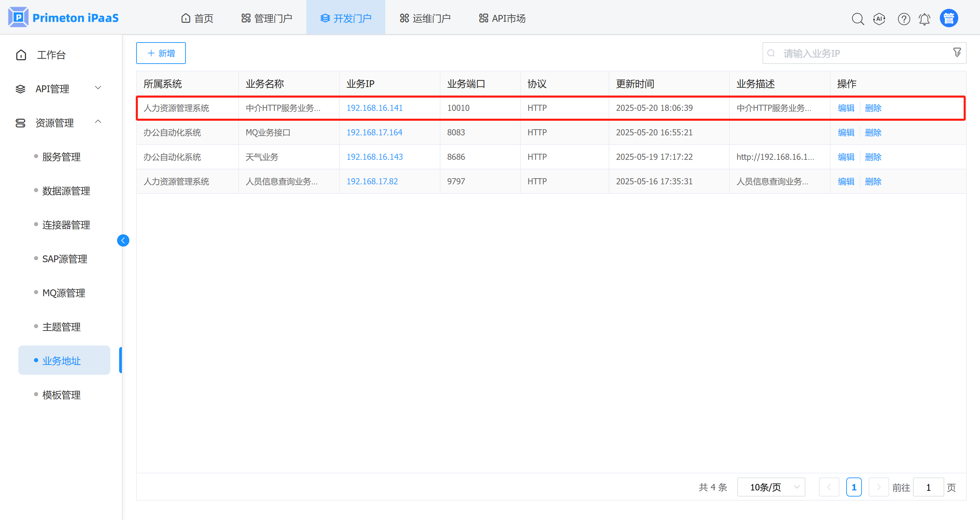Viewport: 980px width, 520px height.
Task: Click the search magnifier icon in header
Action: click(x=857, y=19)
